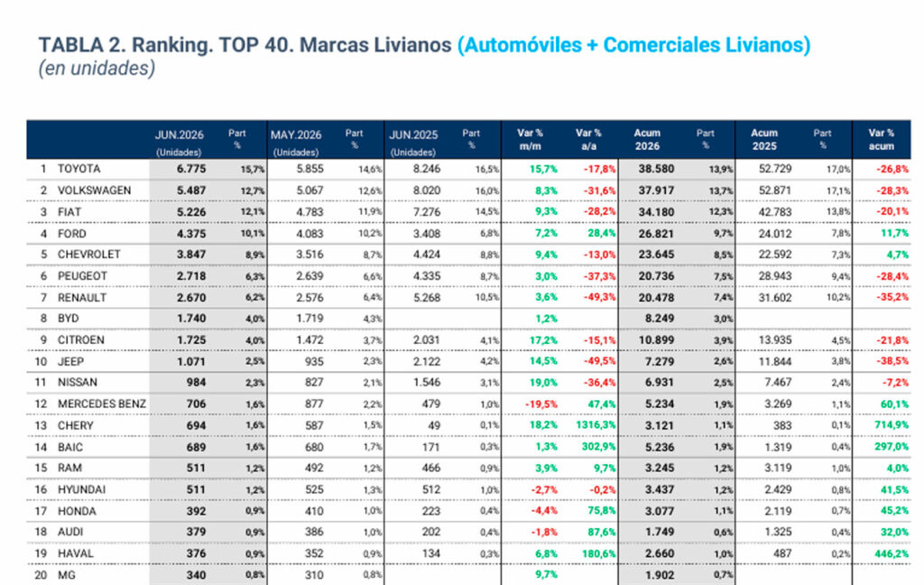924x585 pixels.
Task: Click the 'PEUGEOT' brand row label
Action: (82, 276)
